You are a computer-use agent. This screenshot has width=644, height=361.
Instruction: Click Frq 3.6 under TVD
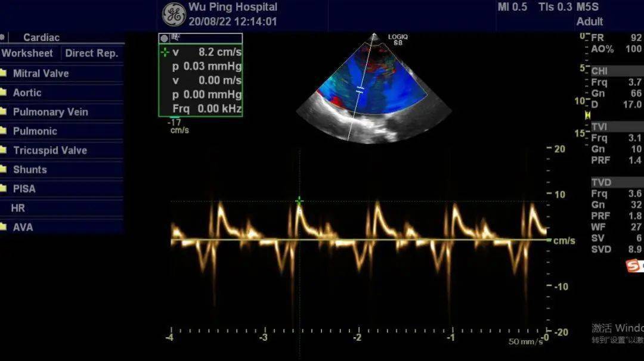pyautogui.click(x=617, y=193)
